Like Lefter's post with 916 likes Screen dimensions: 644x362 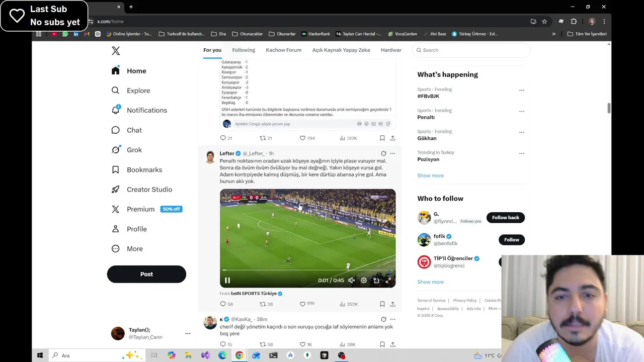pos(307,304)
